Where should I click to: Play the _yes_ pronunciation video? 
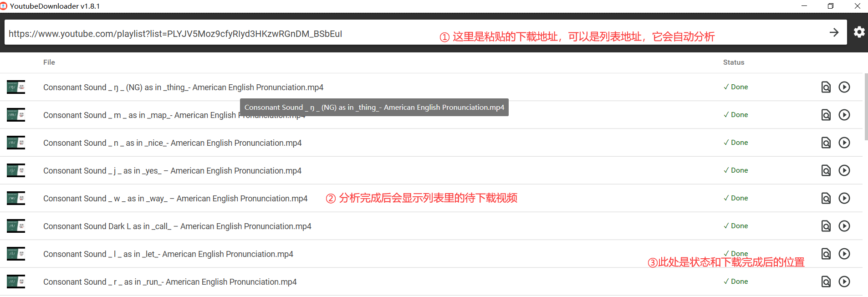(x=844, y=170)
